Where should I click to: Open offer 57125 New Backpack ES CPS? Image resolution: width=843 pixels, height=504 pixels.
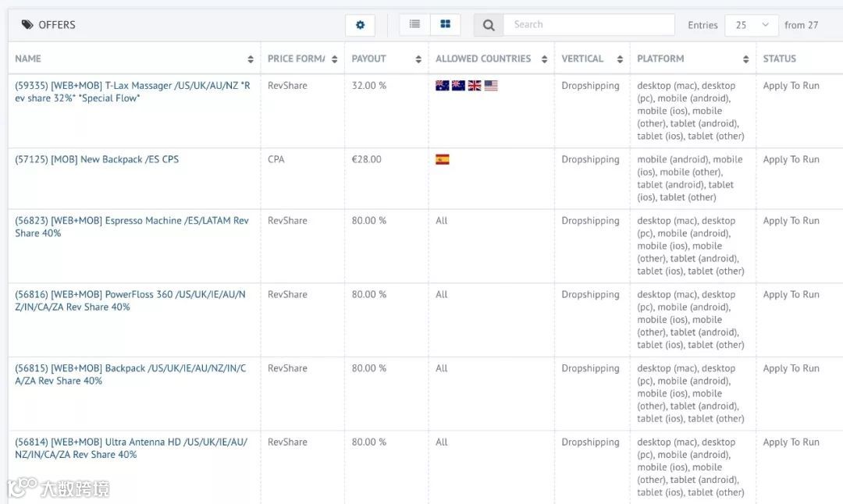point(97,160)
